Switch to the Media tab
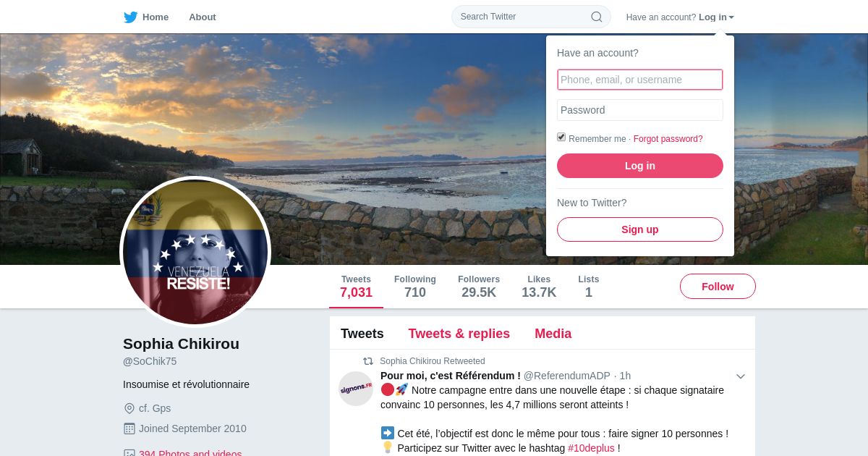This screenshot has width=868, height=456. pyautogui.click(x=553, y=334)
